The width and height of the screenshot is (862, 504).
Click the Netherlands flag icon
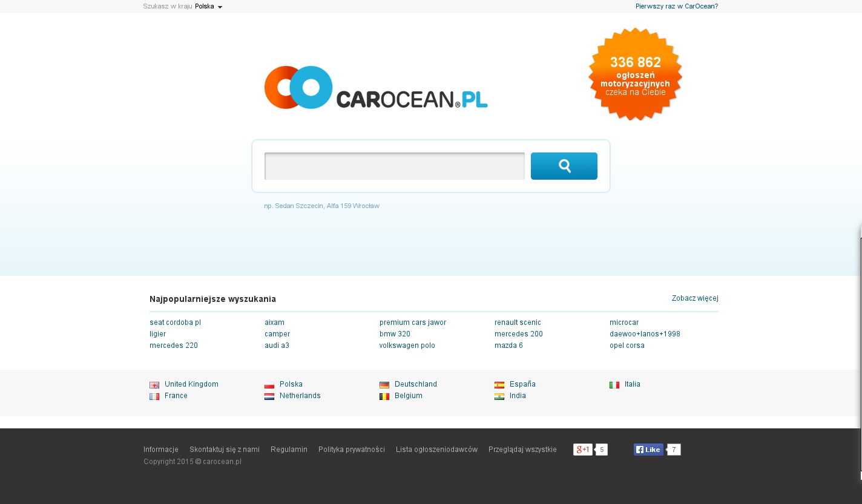coord(269,396)
